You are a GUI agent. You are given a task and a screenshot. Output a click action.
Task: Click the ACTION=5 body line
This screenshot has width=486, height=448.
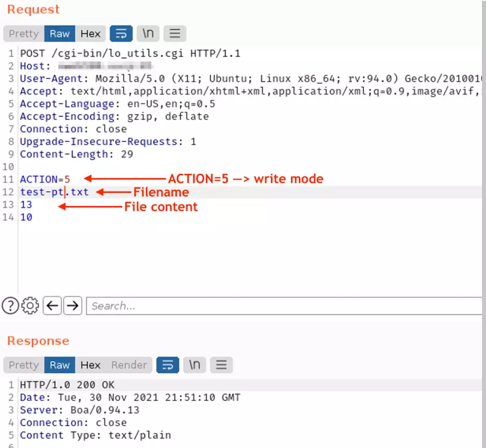(45, 180)
